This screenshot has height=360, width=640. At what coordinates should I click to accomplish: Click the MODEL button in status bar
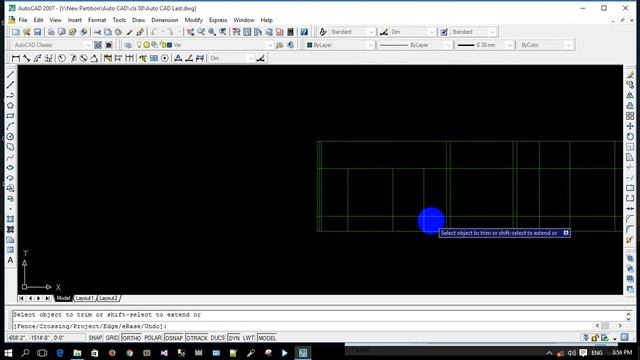(x=267, y=338)
